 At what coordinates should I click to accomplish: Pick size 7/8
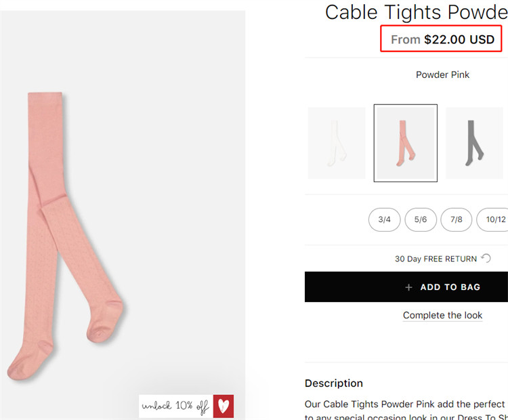457,219
